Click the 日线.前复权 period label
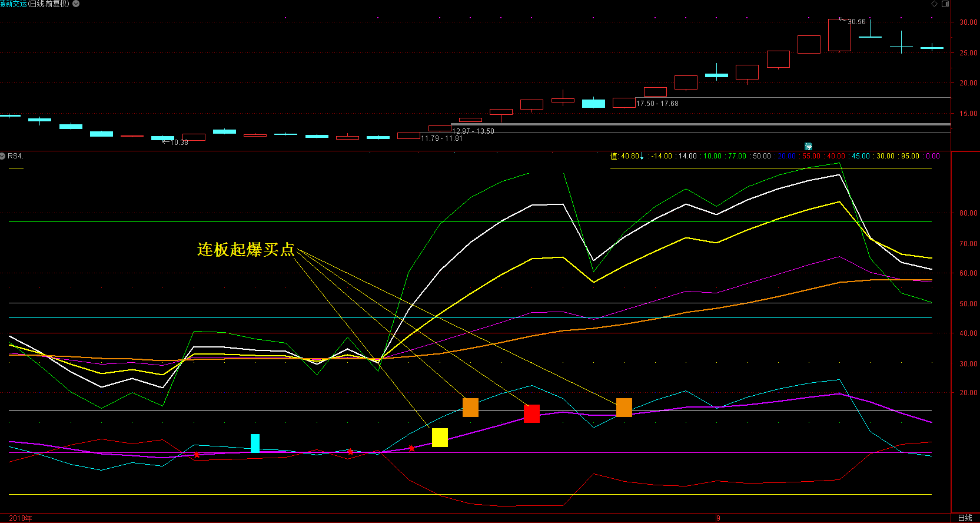980x523 pixels. [49, 4]
